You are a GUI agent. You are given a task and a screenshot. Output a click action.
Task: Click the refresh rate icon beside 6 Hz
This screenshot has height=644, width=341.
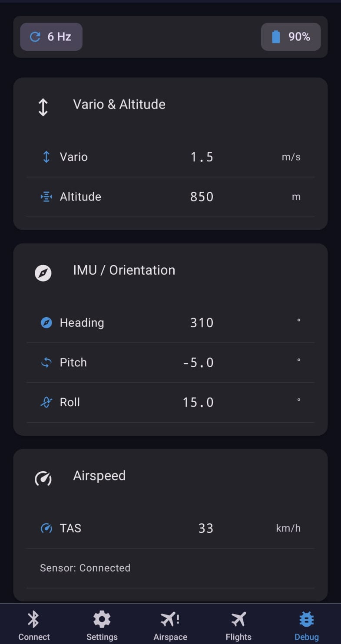pos(35,37)
